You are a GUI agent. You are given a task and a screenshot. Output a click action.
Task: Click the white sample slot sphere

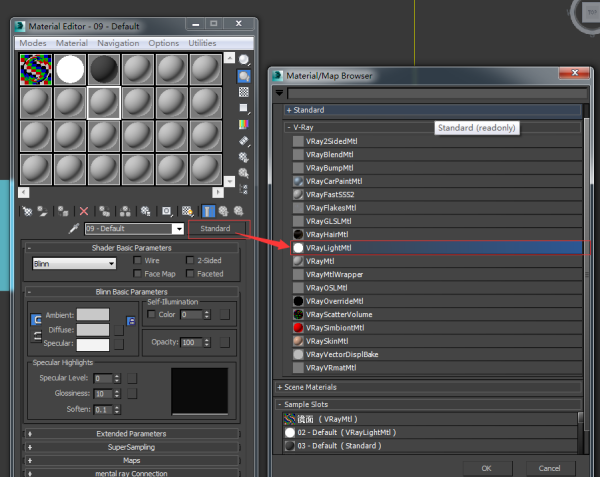[x=70, y=70]
